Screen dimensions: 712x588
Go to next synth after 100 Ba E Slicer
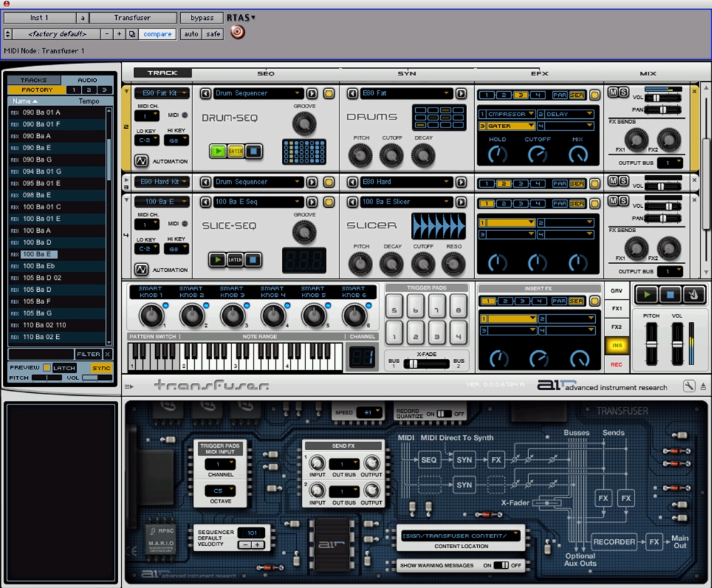coord(461,201)
